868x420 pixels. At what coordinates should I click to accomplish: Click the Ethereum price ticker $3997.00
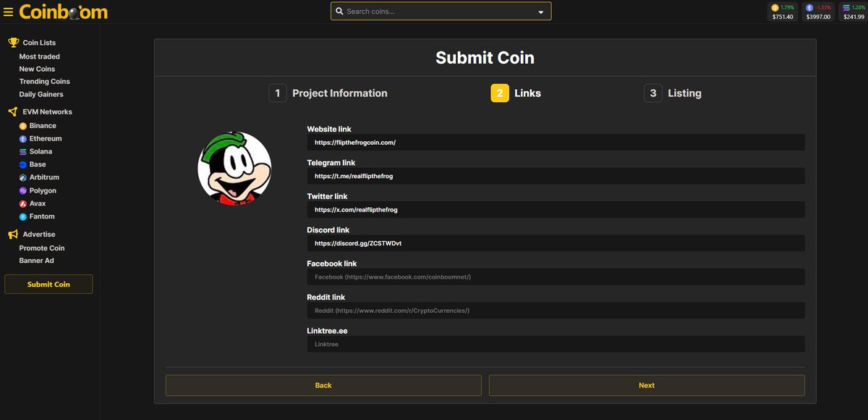click(818, 12)
